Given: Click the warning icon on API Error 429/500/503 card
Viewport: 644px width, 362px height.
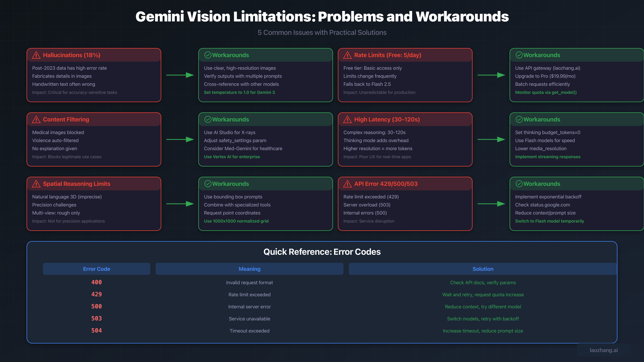Looking at the screenshot, I should point(347,184).
